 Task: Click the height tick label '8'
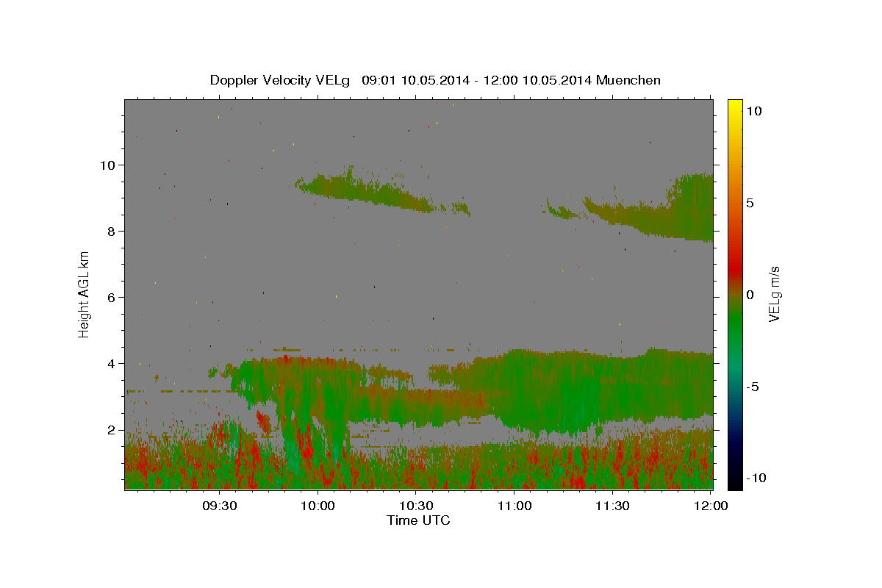tap(112, 232)
